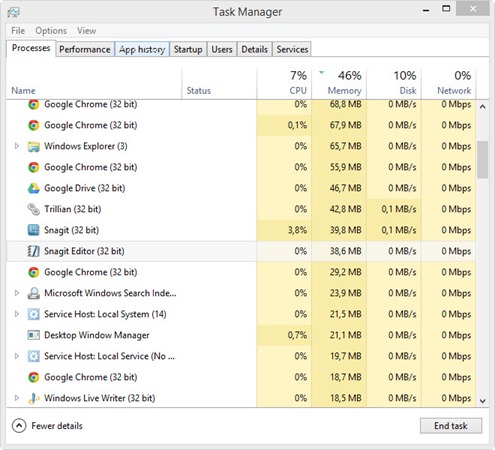
Task: Click the Chrome icon in the 55,9 MB row
Action: coord(34,167)
